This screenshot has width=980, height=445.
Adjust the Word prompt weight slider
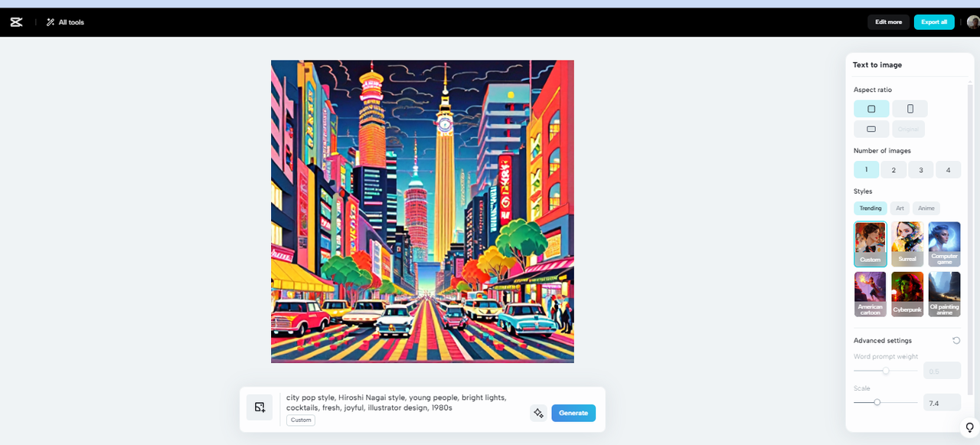pos(886,371)
